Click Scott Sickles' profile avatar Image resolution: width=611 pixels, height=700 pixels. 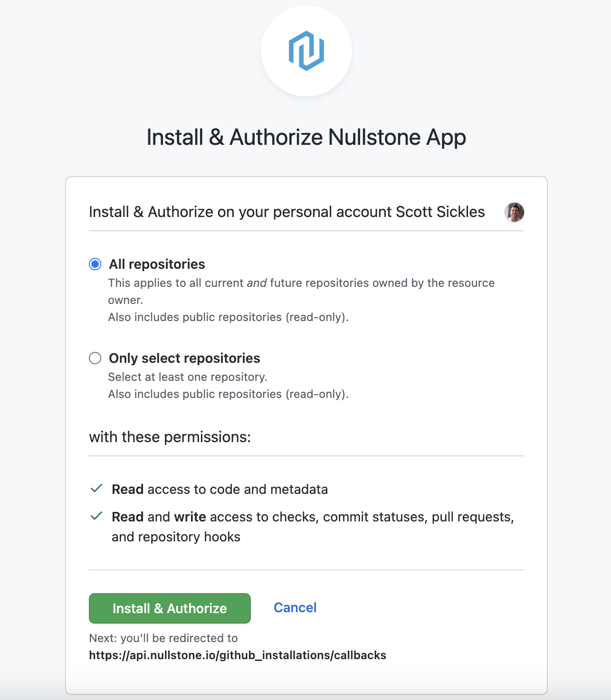click(x=515, y=212)
